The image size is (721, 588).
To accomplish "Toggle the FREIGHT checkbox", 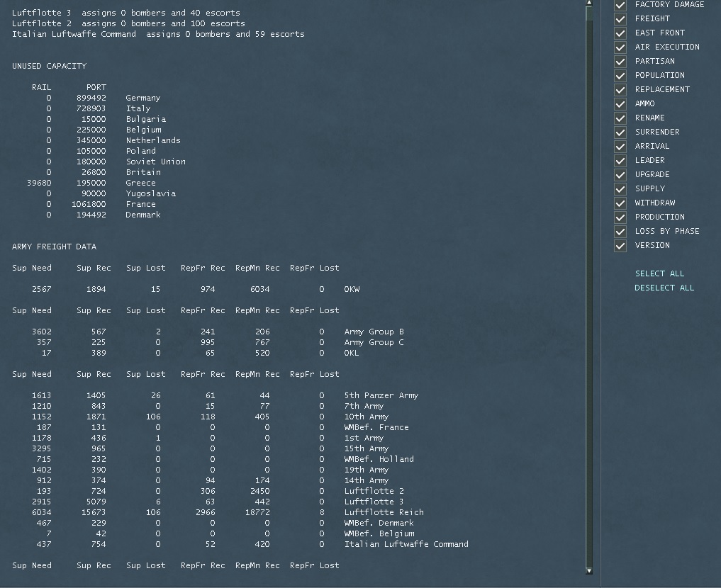I will pyautogui.click(x=620, y=19).
